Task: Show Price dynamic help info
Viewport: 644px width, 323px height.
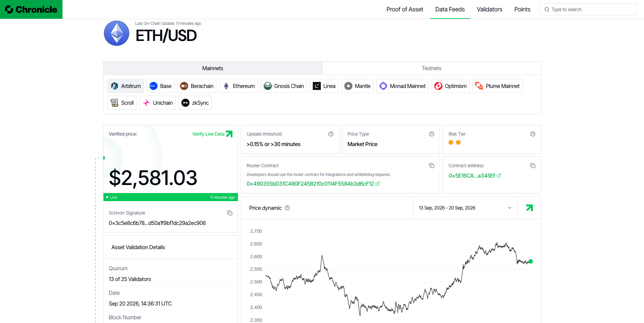Action: tap(287, 208)
